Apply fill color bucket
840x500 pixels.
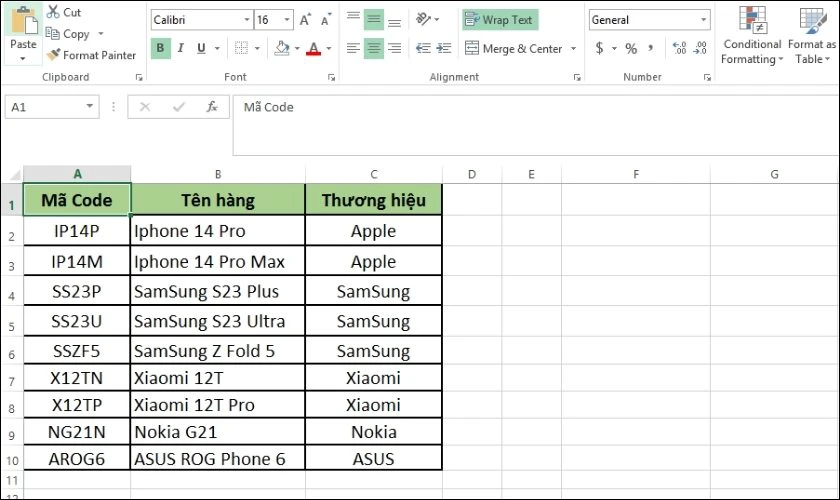pos(282,48)
